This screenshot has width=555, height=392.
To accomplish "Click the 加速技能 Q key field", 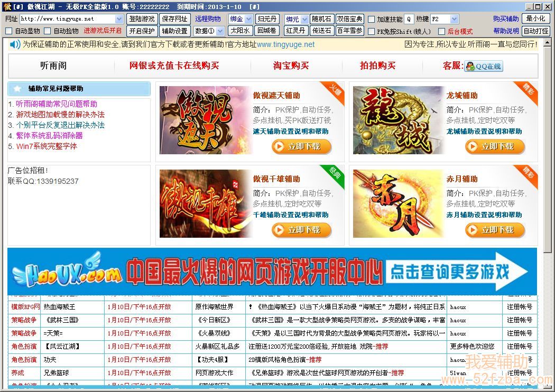I will click(x=409, y=19).
